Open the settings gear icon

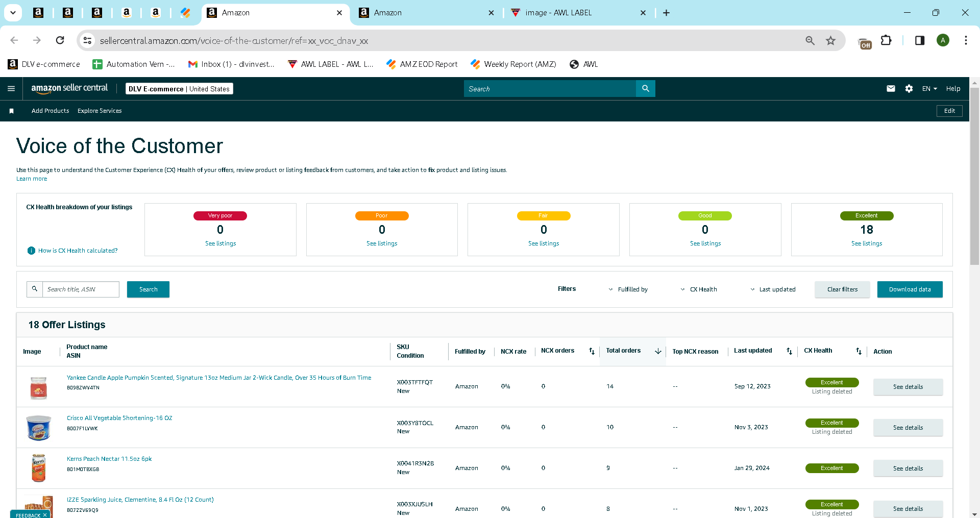point(909,89)
